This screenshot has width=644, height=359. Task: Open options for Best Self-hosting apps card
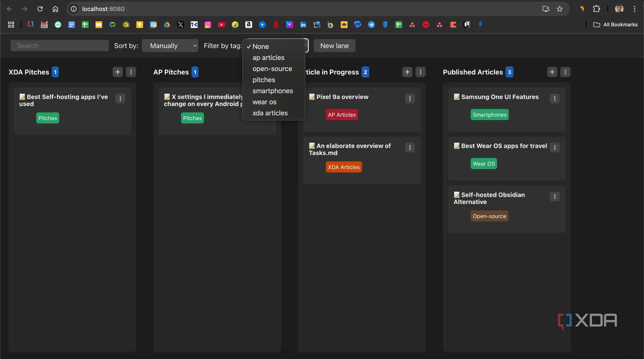tap(120, 99)
